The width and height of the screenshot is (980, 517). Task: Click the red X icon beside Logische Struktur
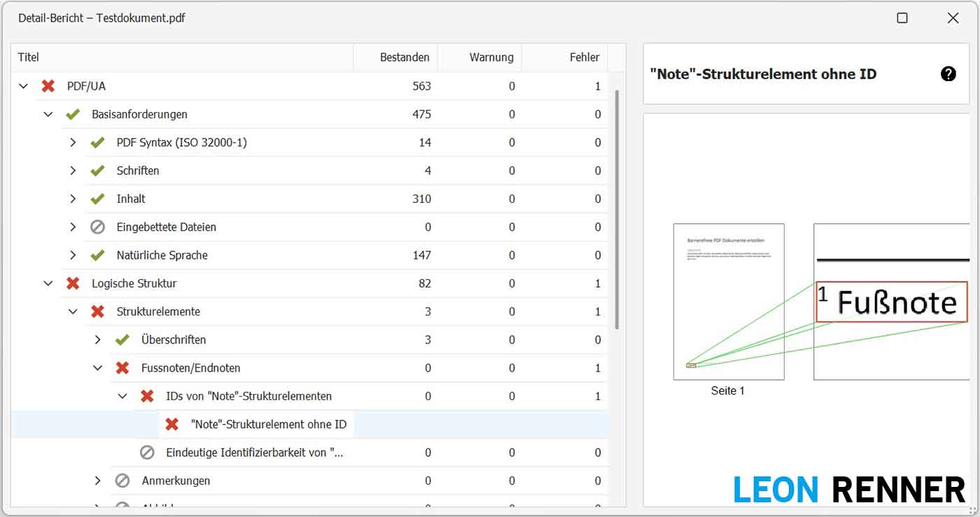click(x=73, y=283)
